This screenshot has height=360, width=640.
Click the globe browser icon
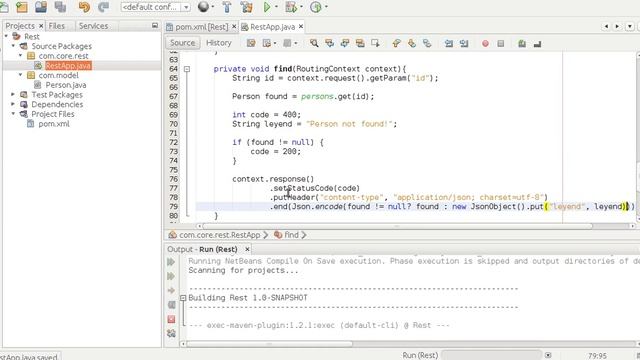203,7
